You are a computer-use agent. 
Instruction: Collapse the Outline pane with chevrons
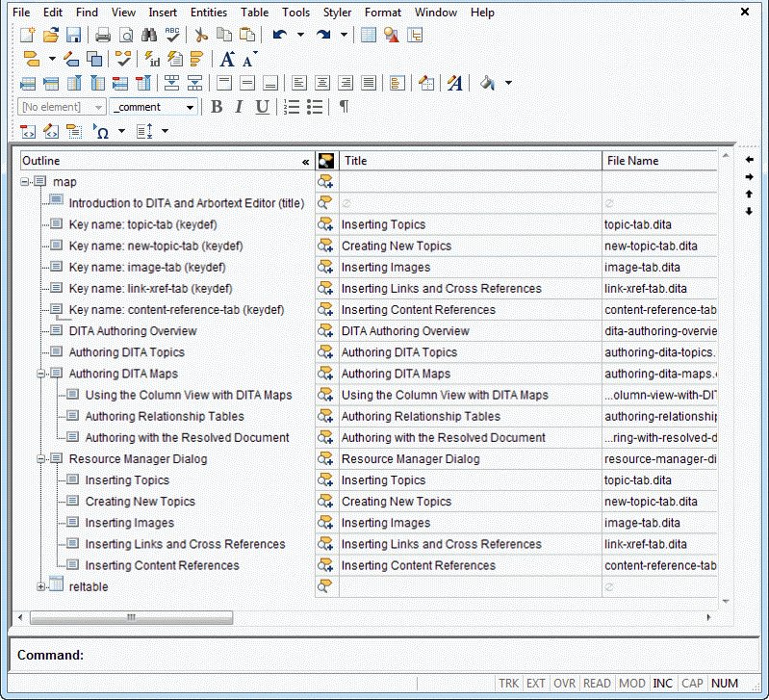305,162
